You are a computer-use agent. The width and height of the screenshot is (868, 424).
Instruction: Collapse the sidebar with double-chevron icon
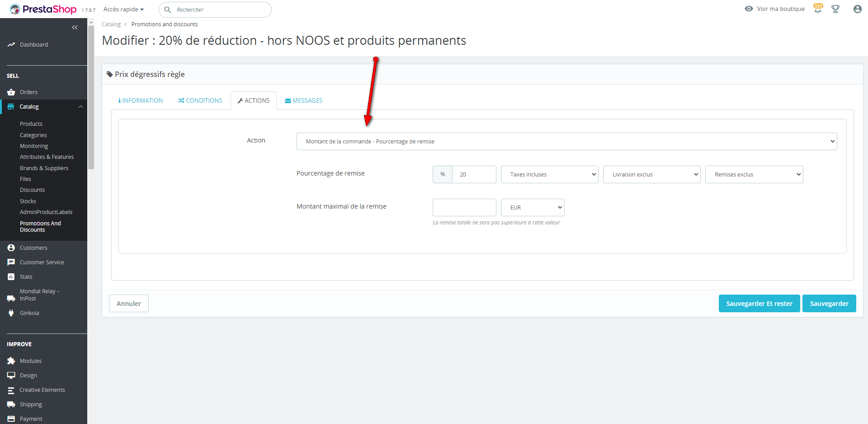click(75, 28)
